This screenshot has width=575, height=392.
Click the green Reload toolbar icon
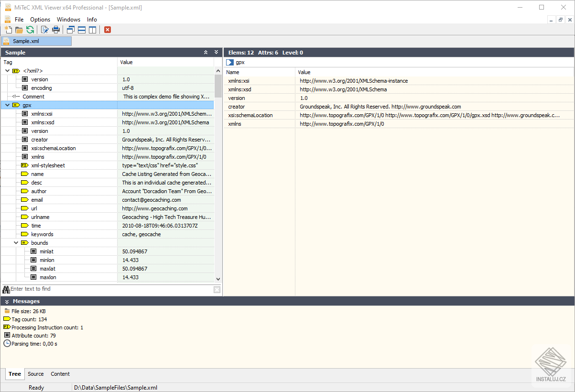[x=30, y=30]
